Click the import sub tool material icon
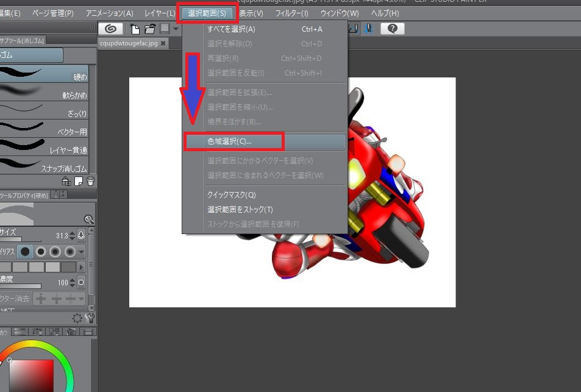 click(66, 181)
